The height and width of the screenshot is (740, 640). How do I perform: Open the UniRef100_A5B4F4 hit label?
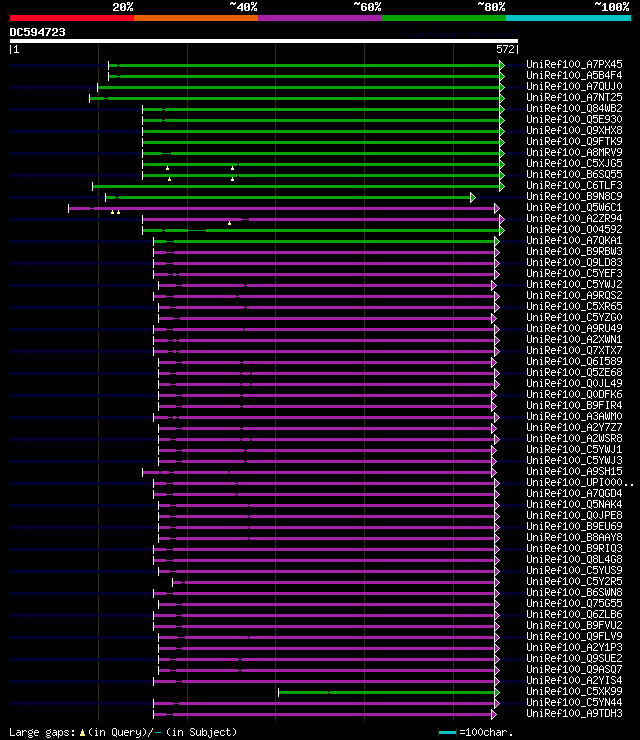coord(574,76)
